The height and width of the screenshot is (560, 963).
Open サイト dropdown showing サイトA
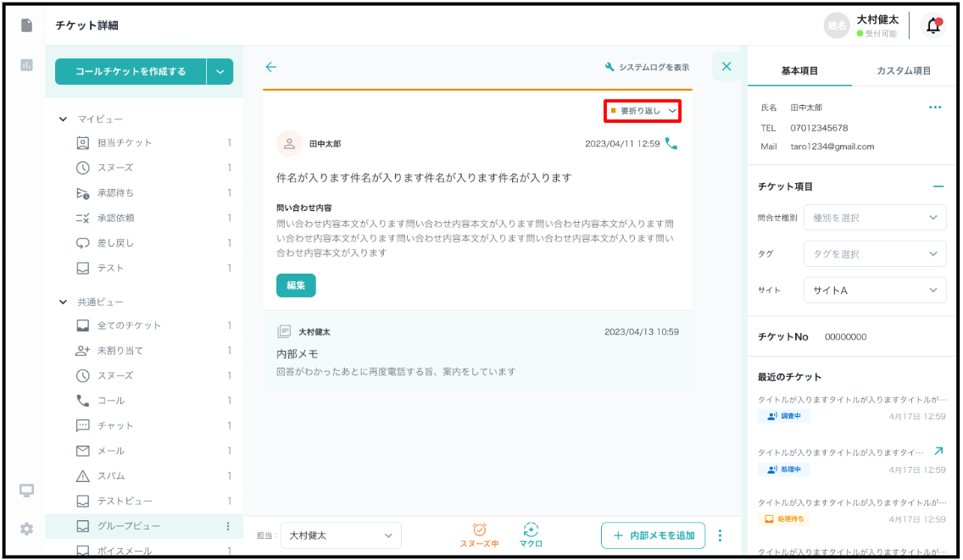[x=875, y=291]
